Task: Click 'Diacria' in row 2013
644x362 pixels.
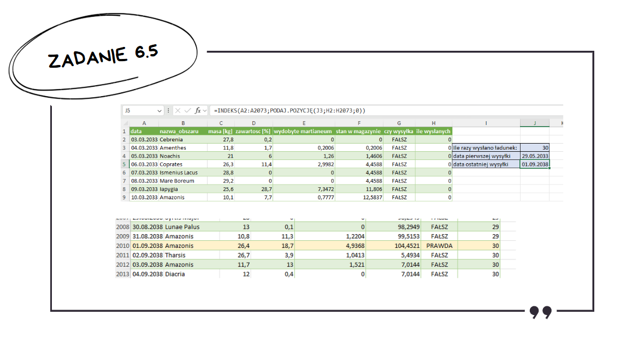Action: pos(175,274)
